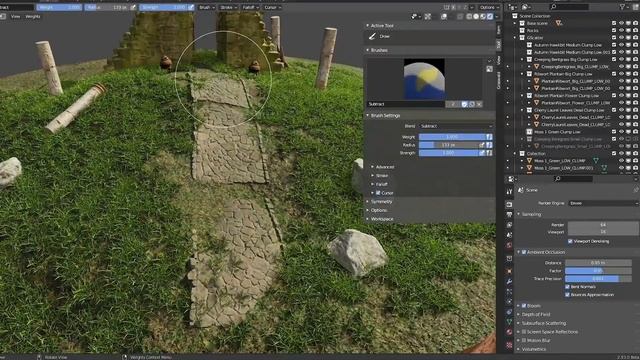
Task: Open the Tool properties tab icon
Action: point(509,191)
